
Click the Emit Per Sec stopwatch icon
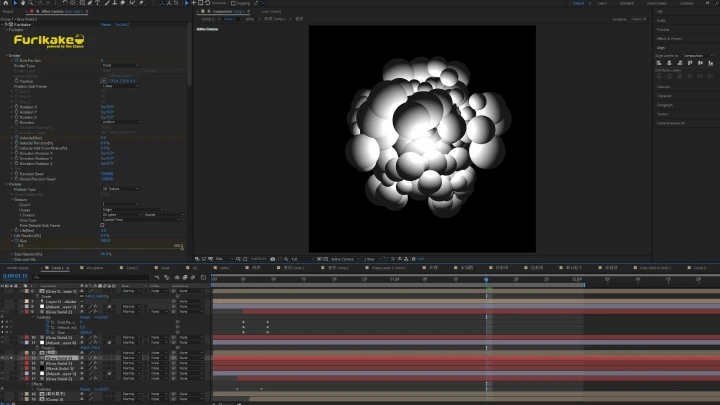pyautogui.click(x=17, y=60)
